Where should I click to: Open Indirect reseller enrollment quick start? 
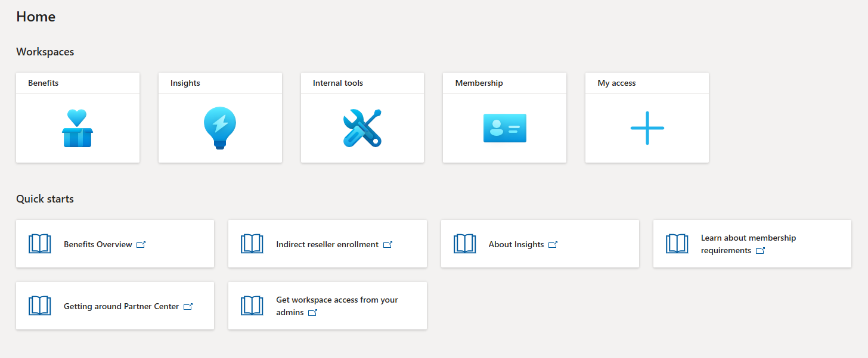[x=327, y=243]
